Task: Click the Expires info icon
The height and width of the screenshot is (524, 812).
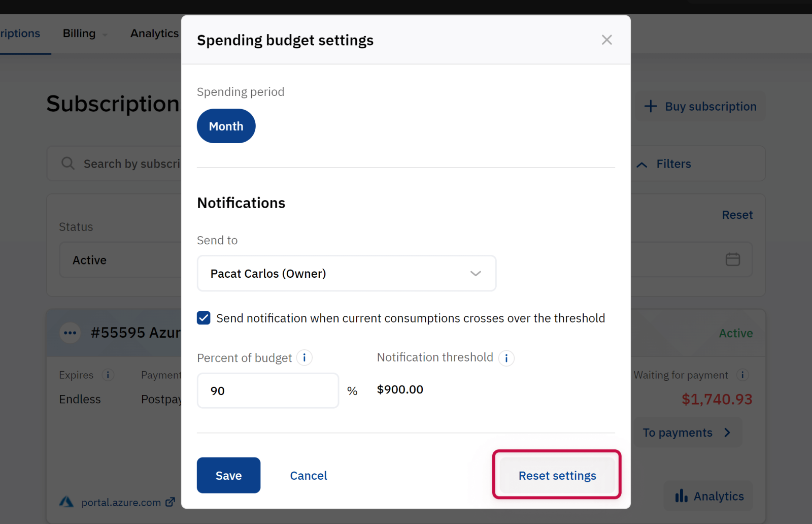Action: coord(108,375)
